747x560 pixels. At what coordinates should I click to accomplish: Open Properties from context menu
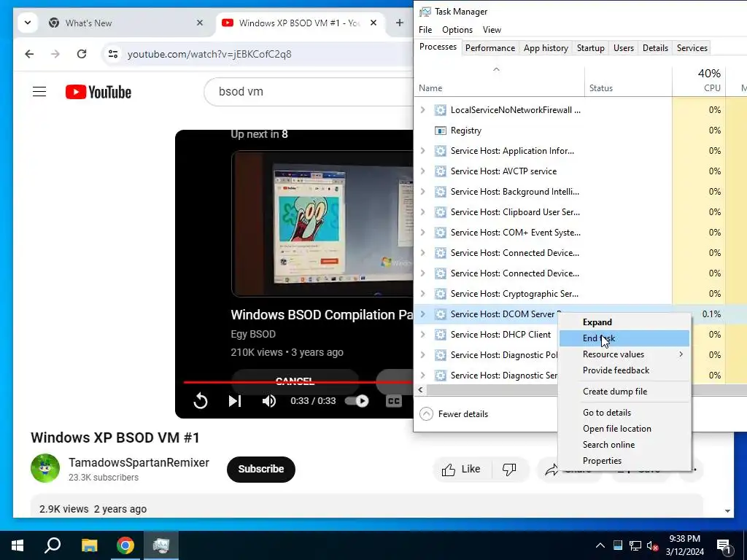coord(624,461)
